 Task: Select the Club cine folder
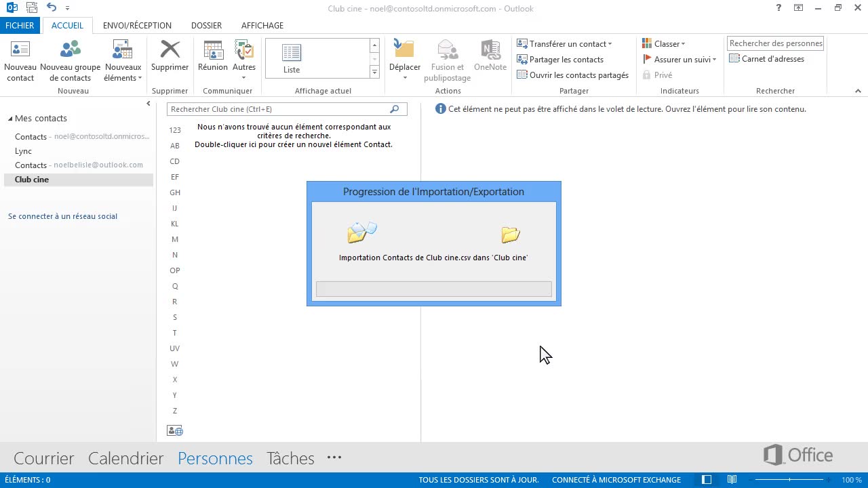[79, 180]
